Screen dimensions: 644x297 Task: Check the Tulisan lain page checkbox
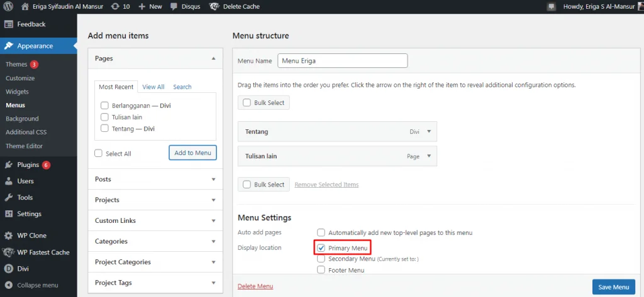(x=104, y=117)
